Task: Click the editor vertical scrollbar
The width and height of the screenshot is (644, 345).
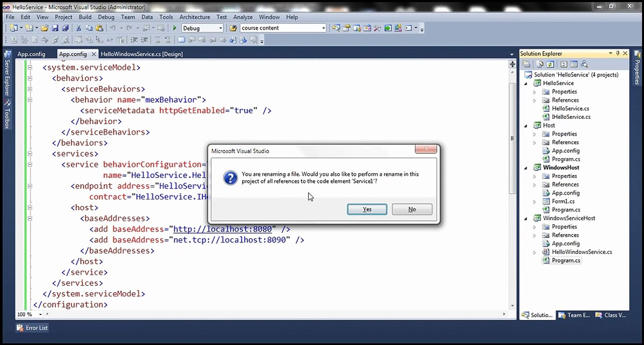Action: (512, 138)
